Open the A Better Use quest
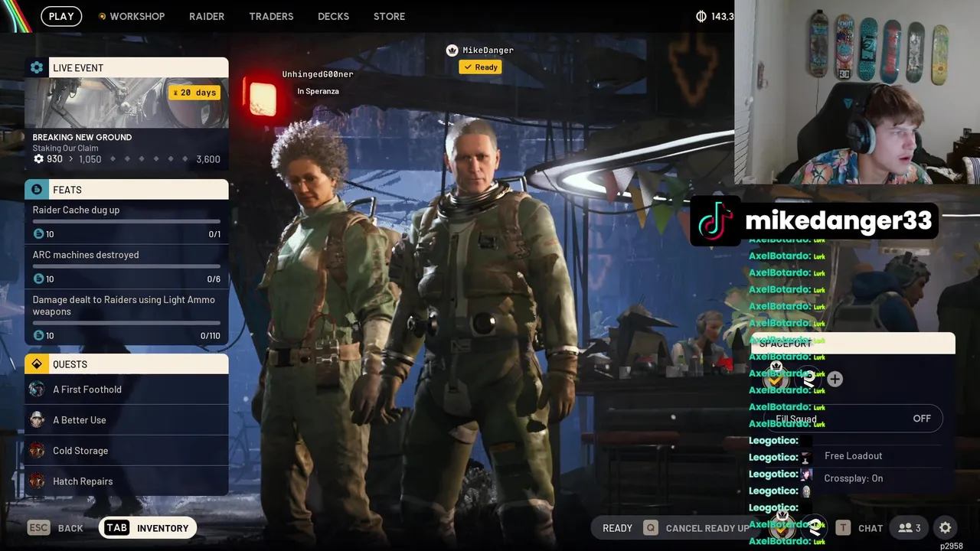The height and width of the screenshot is (551, 980). [x=126, y=420]
